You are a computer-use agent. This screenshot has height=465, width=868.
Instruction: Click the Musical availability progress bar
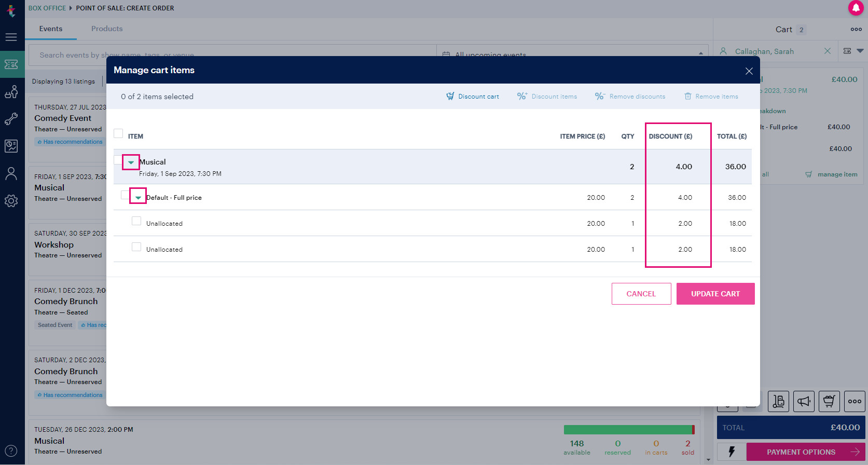coord(629,430)
